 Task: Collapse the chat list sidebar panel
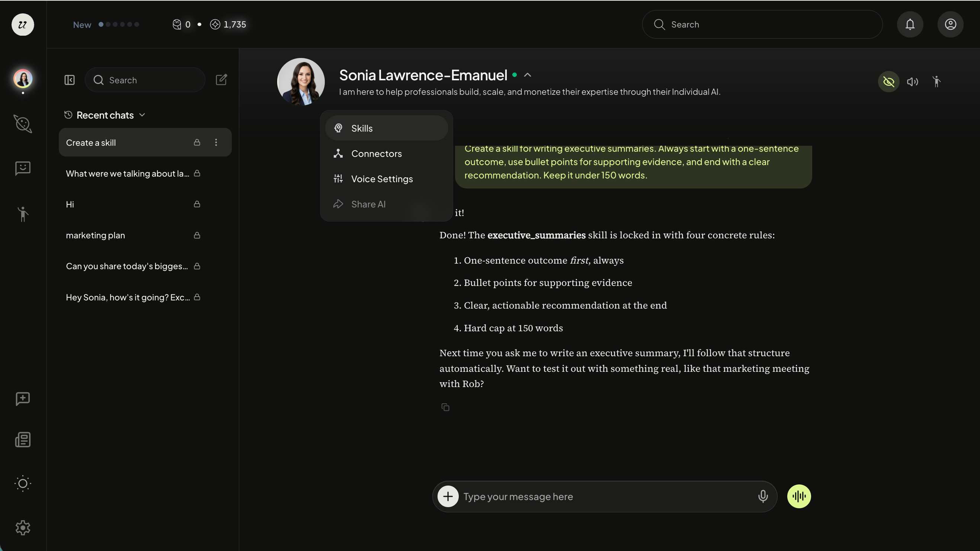[70, 80]
